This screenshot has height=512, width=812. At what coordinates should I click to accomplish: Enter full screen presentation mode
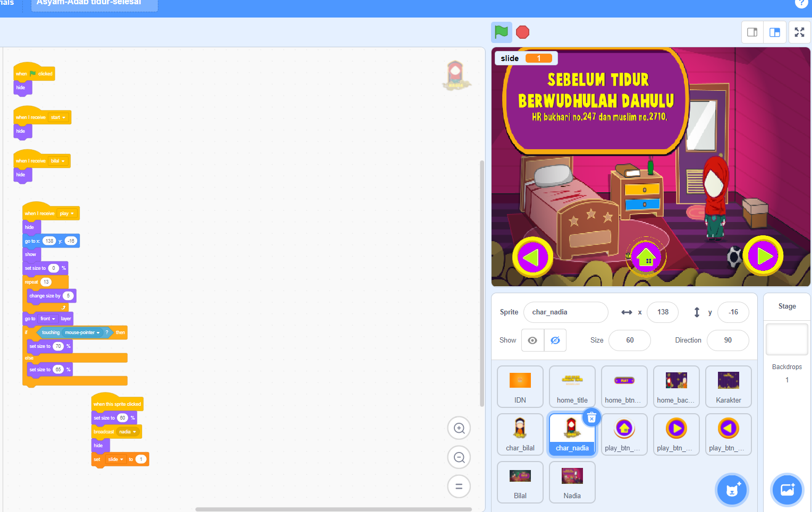799,32
